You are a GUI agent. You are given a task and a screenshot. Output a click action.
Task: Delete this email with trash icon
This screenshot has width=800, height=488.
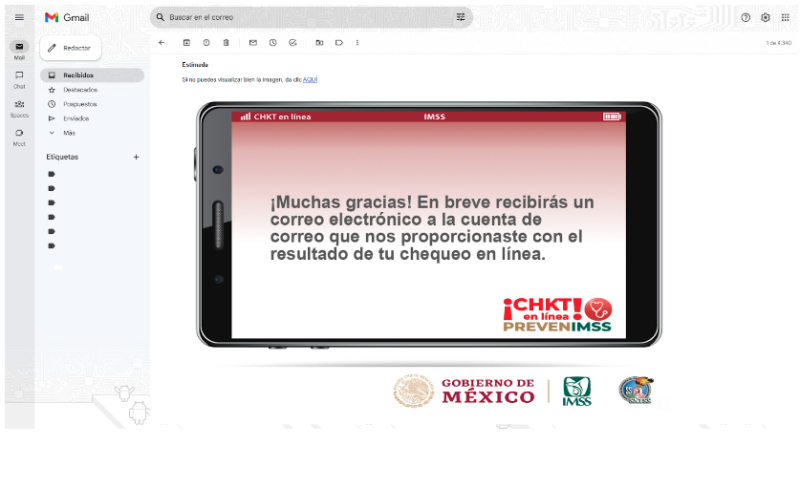click(x=226, y=43)
